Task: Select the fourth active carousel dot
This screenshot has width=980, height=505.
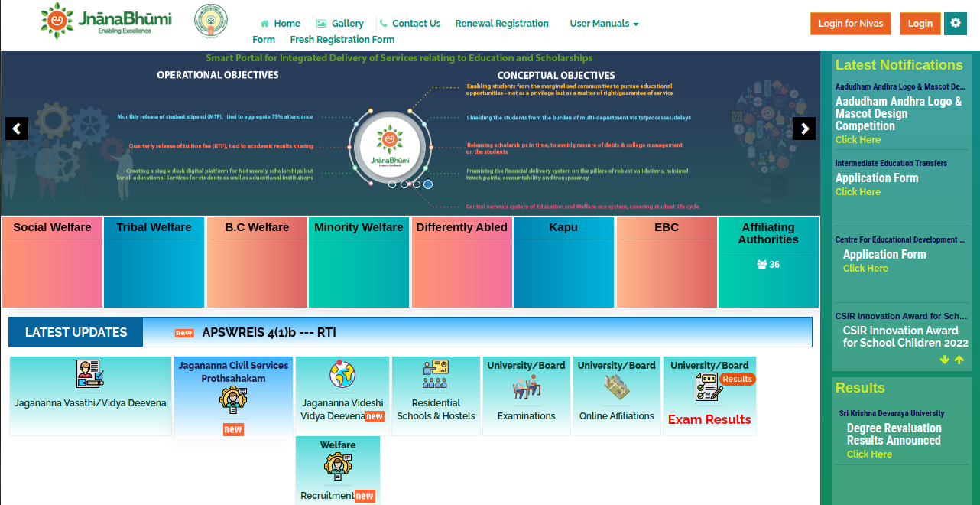Action: tap(428, 184)
